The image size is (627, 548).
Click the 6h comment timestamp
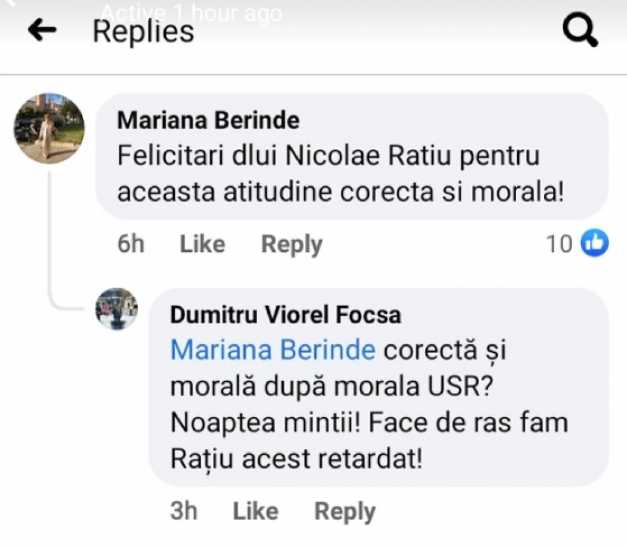pos(131,244)
